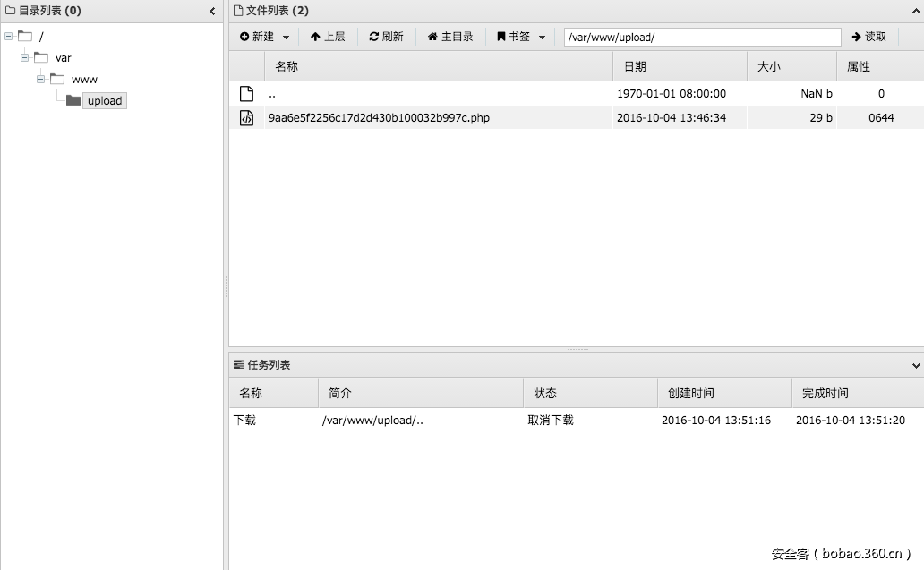Collapse the 目录列表 sidebar with its chevron
Viewport: 924px width, 570px height.
pyautogui.click(x=211, y=12)
